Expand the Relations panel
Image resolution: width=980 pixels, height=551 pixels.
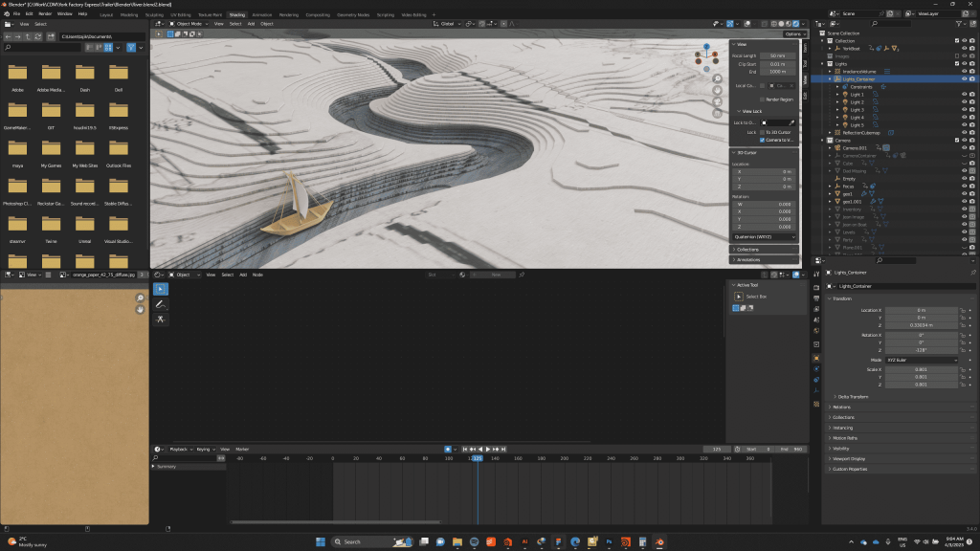pos(900,407)
